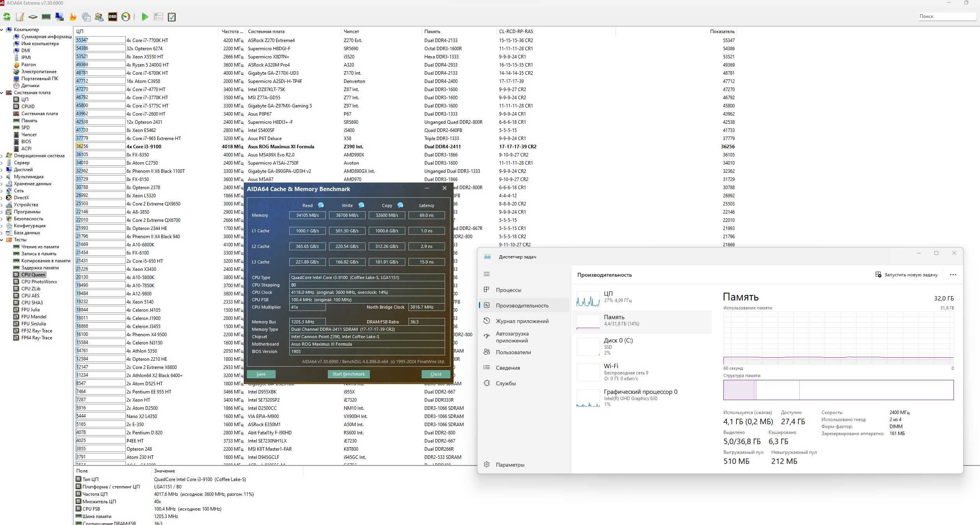Open Task Manager hamburger navigation menu
Viewport: 980px width, 525px height.
click(487, 274)
